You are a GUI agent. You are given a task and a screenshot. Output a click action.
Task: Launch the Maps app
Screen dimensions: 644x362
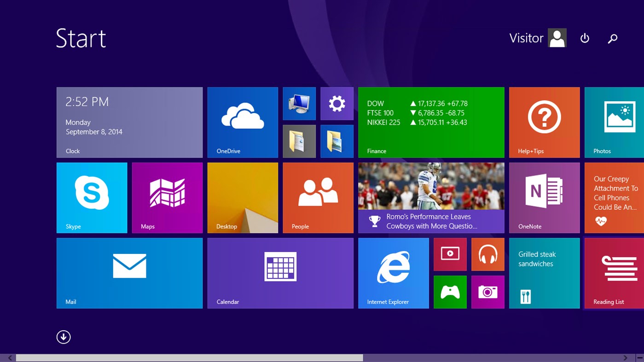point(167,197)
